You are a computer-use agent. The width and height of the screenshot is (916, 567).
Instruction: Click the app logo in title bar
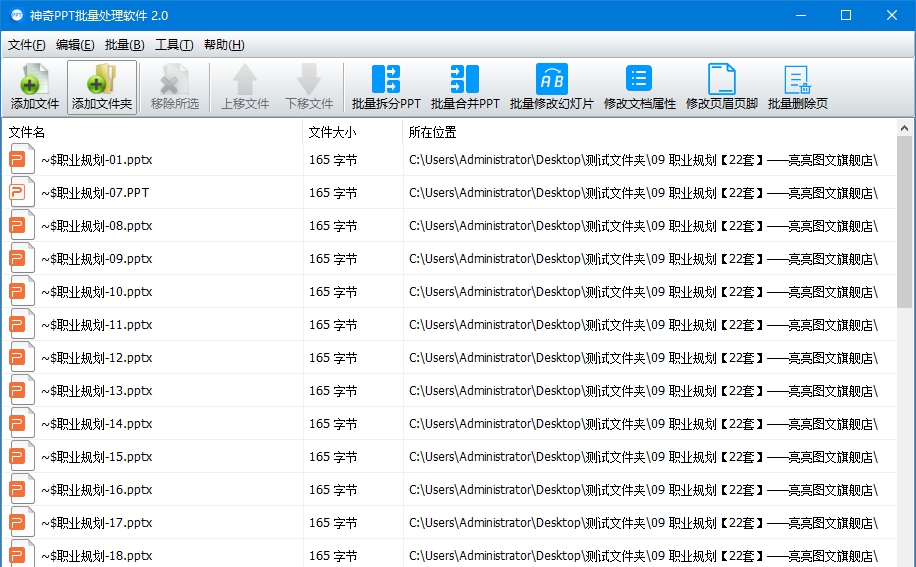tap(16, 15)
